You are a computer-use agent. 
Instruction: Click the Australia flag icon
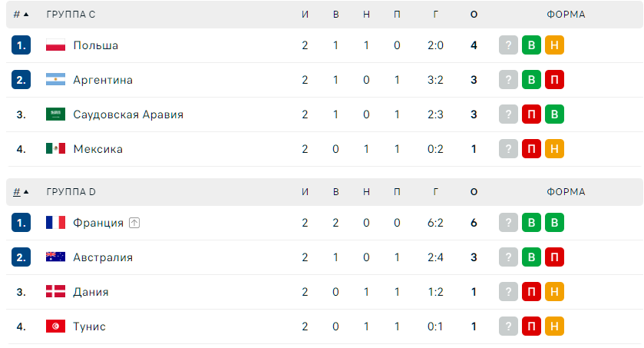pos(55,257)
